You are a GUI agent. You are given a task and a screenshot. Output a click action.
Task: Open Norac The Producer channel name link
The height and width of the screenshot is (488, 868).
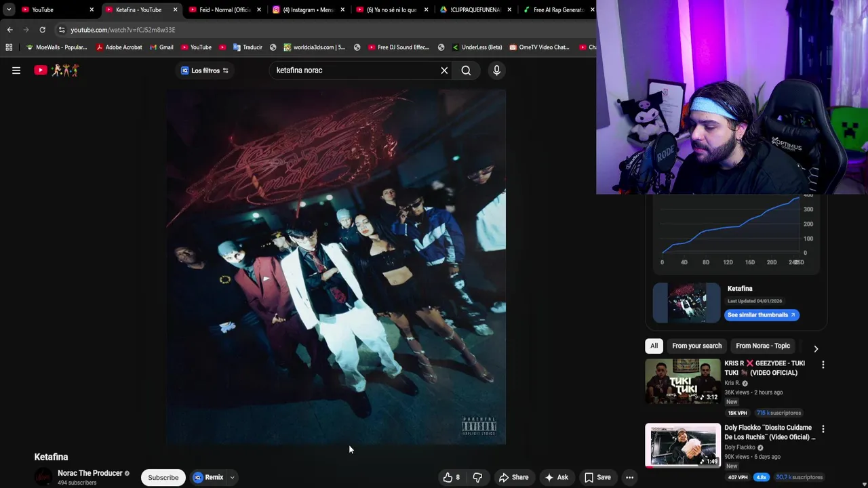point(90,473)
